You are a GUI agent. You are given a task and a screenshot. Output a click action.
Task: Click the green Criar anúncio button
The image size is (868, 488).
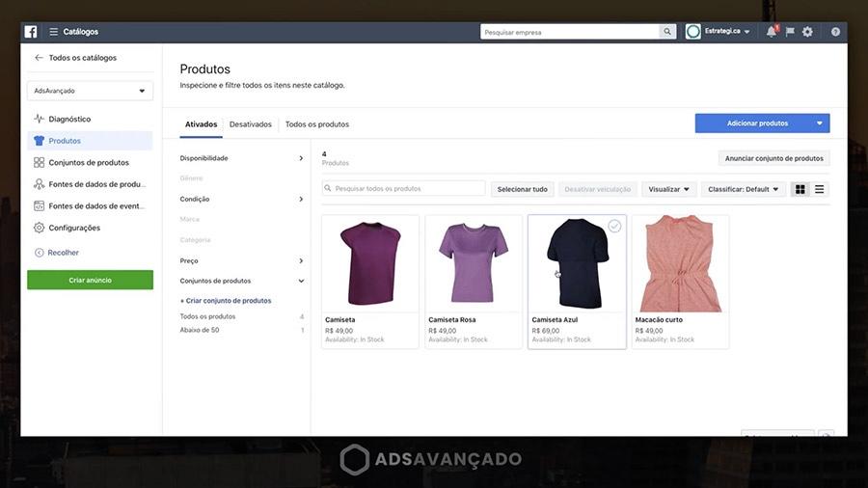[91, 280]
